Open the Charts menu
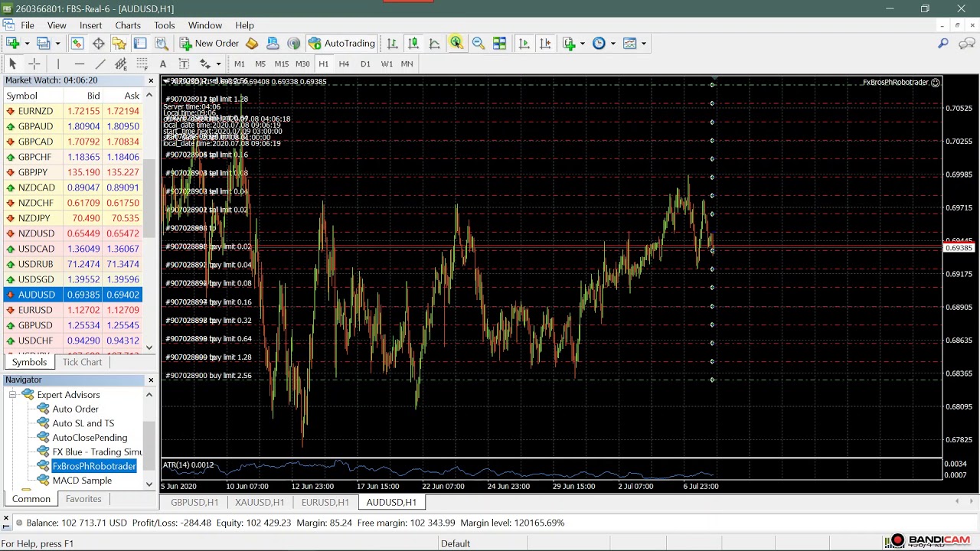The image size is (980, 551). [128, 25]
